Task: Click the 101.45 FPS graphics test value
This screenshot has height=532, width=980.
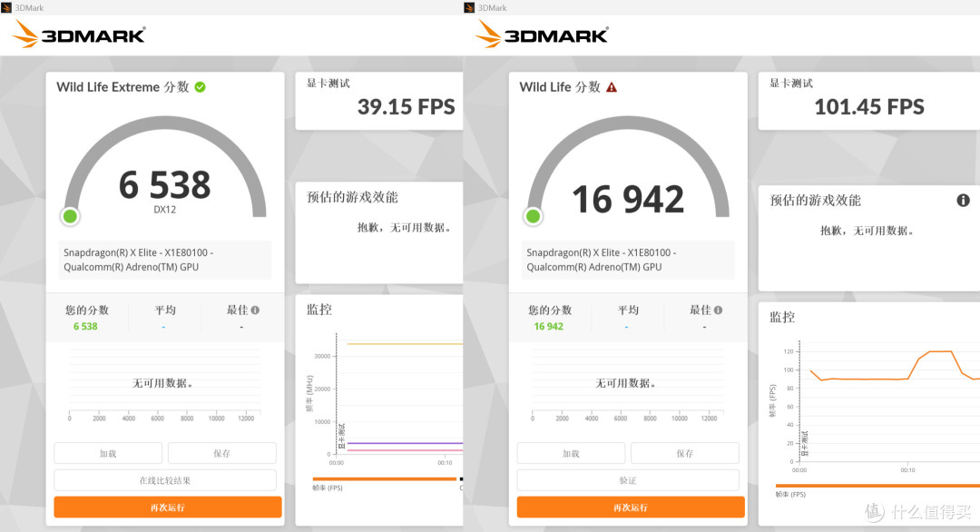Action: click(869, 107)
